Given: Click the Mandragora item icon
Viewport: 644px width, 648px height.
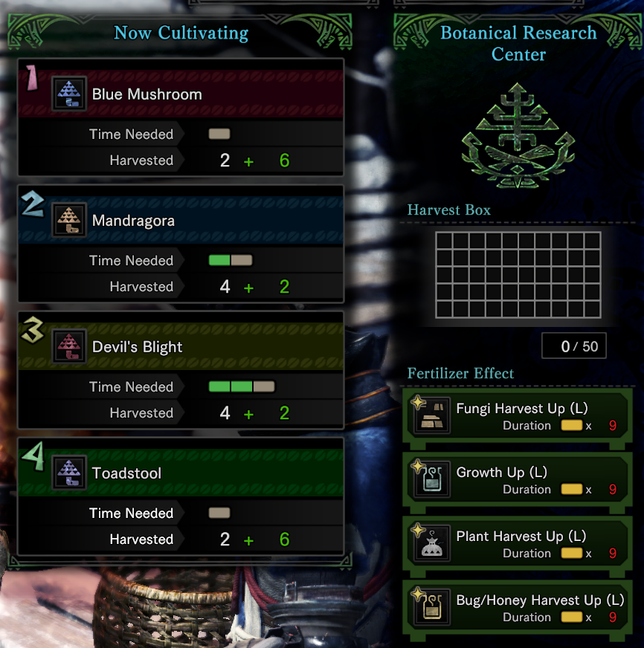Looking at the screenshot, I should (69, 220).
